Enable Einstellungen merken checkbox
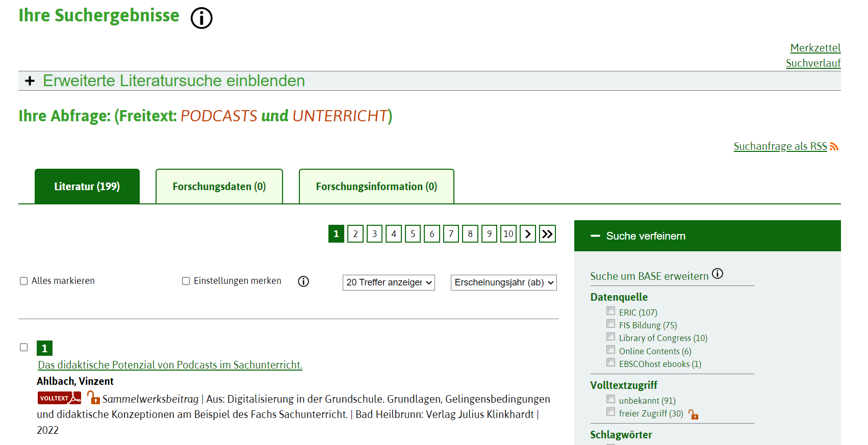The height and width of the screenshot is (445, 868). (186, 281)
